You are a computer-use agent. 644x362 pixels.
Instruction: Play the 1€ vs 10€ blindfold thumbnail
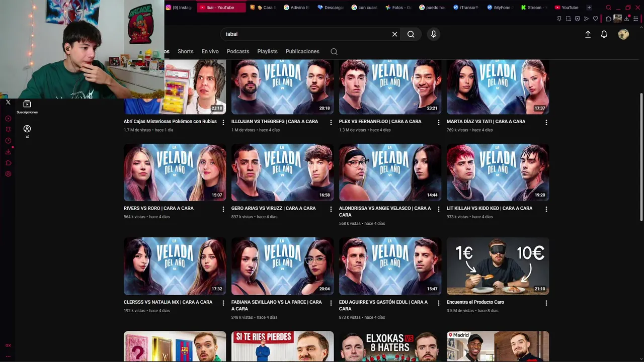(498, 266)
